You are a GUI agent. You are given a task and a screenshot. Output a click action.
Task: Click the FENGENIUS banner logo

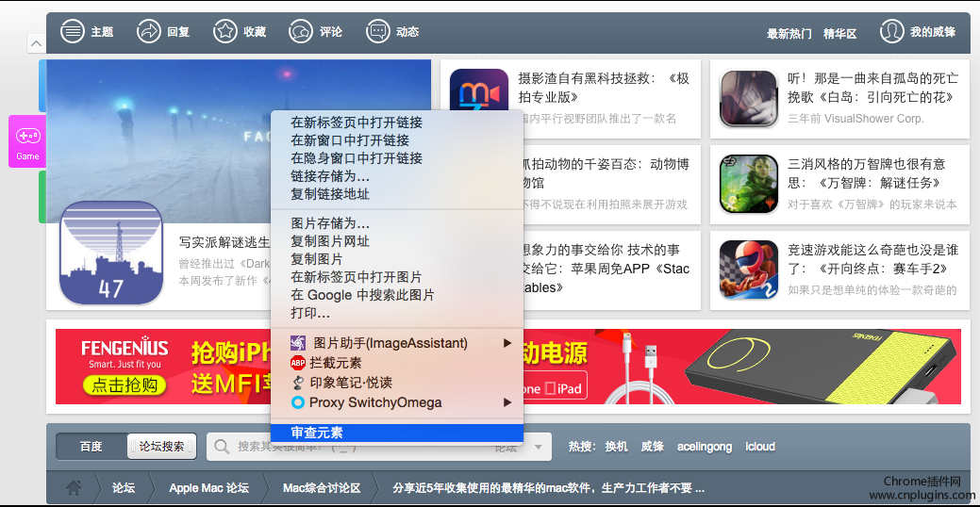pyautogui.click(x=125, y=348)
